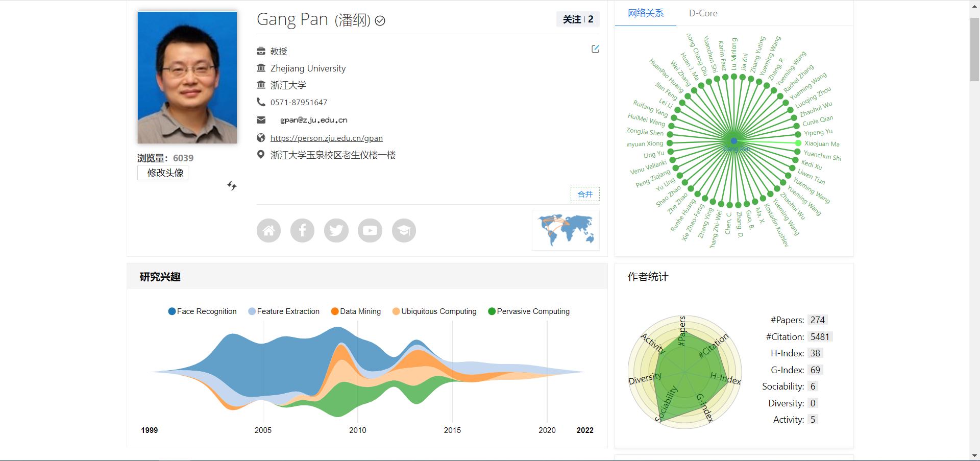Click the university building icon beside Zhejiang University
This screenshot has width=980, height=461.
(x=261, y=68)
